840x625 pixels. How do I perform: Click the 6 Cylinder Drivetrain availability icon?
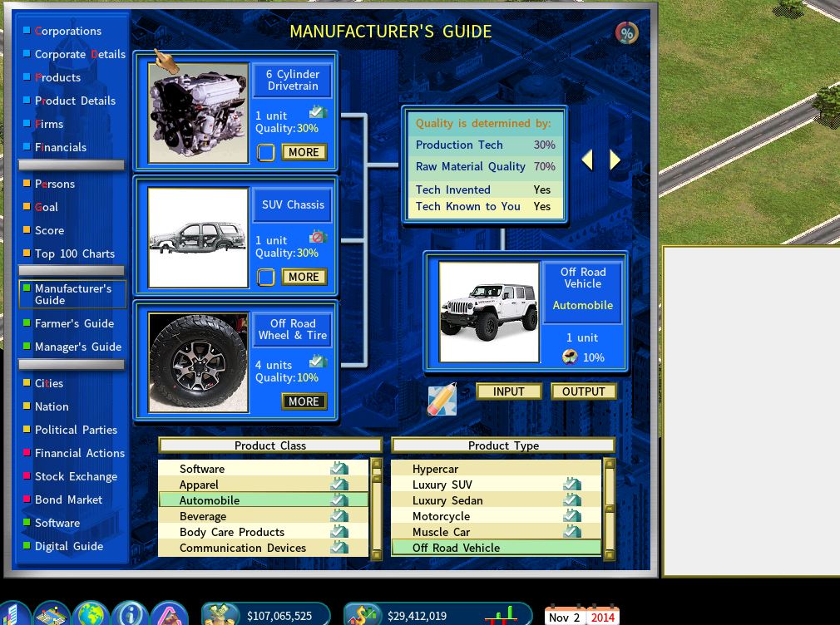tap(319, 112)
